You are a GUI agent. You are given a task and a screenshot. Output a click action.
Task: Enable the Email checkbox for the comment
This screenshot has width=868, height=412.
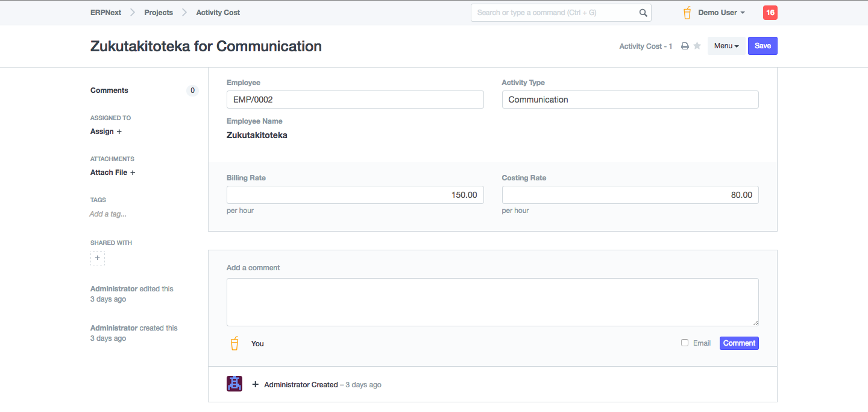click(x=685, y=343)
